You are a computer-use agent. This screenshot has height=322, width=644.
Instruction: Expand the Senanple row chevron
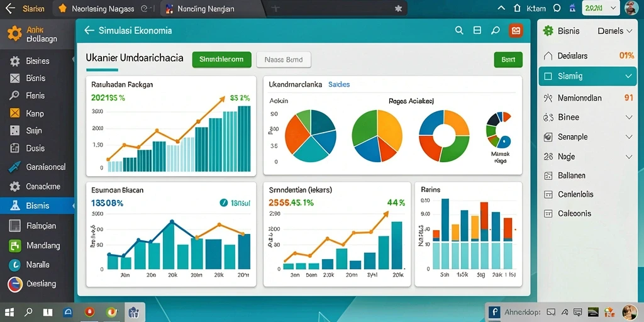628,137
